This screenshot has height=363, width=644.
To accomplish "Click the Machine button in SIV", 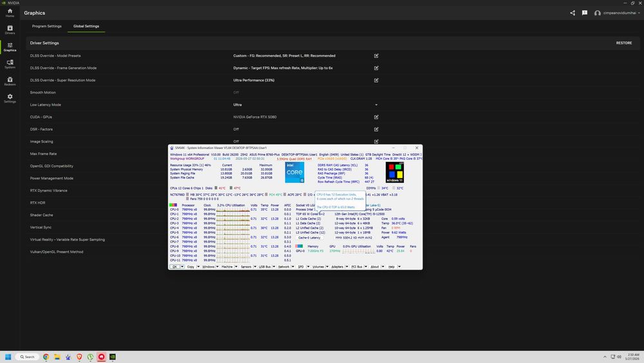I will click(x=227, y=267).
